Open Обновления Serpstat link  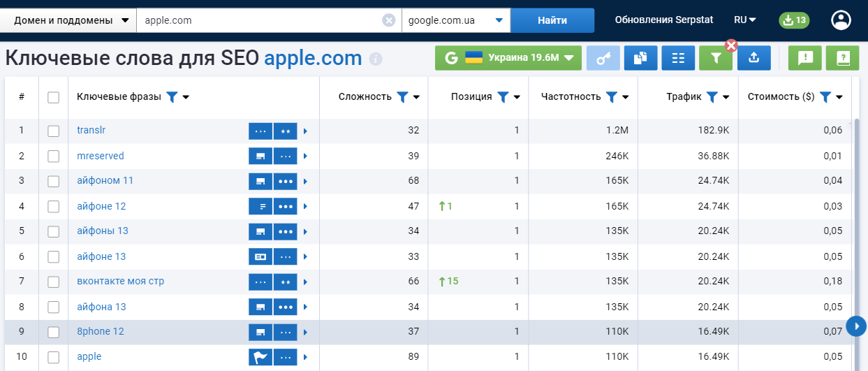664,20
